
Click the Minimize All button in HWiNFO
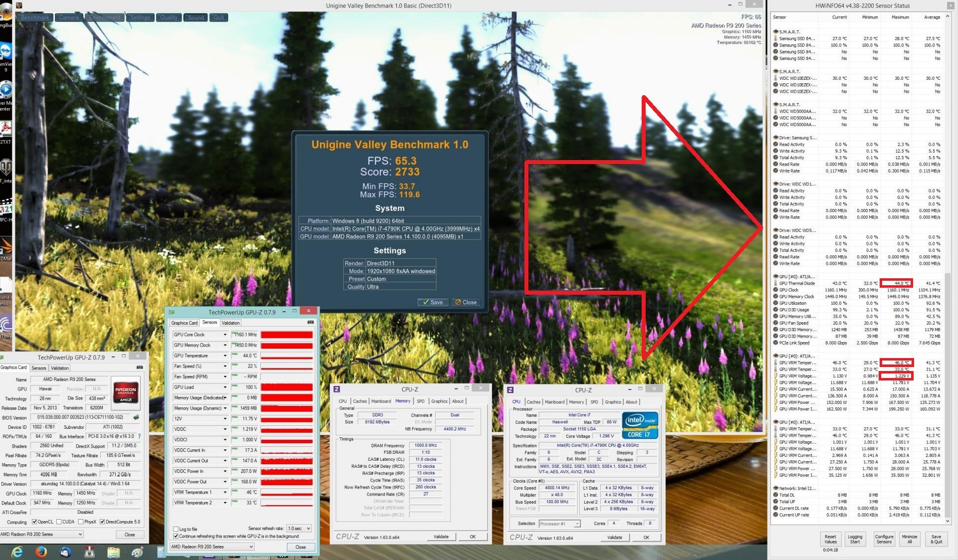[910, 539]
